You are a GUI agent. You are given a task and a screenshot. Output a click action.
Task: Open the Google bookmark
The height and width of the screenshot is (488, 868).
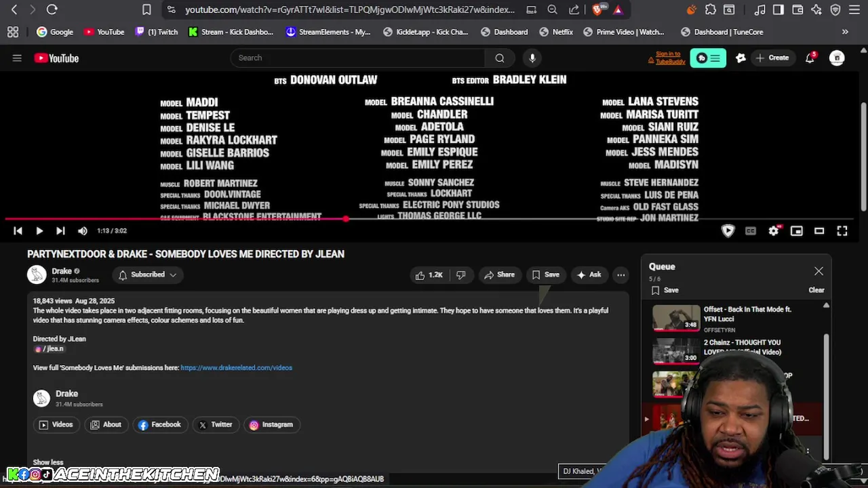(x=55, y=32)
